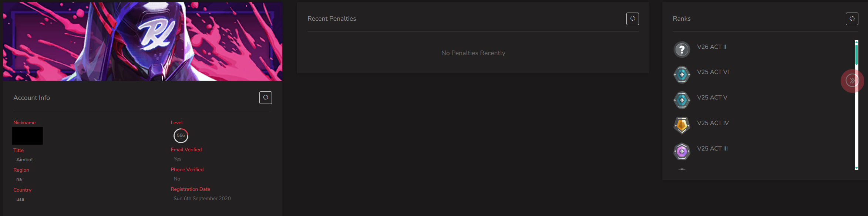Expand the red double-chevron side button
The height and width of the screenshot is (216, 868).
[852, 81]
